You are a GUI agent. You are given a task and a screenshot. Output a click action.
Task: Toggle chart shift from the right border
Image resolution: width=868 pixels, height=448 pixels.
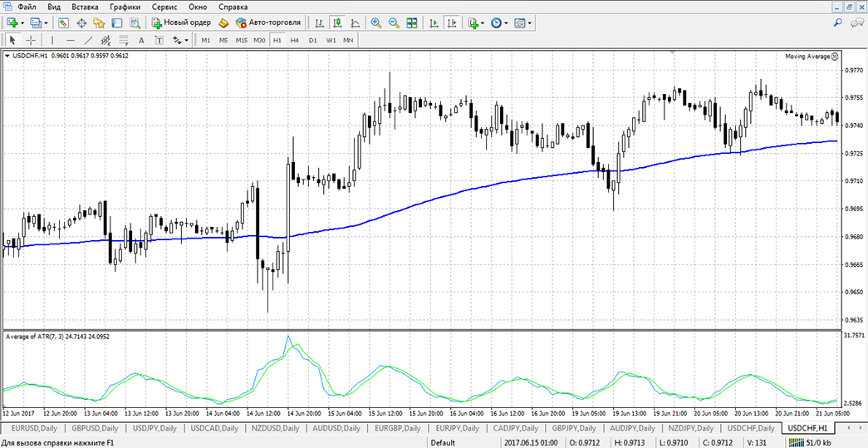tap(452, 22)
